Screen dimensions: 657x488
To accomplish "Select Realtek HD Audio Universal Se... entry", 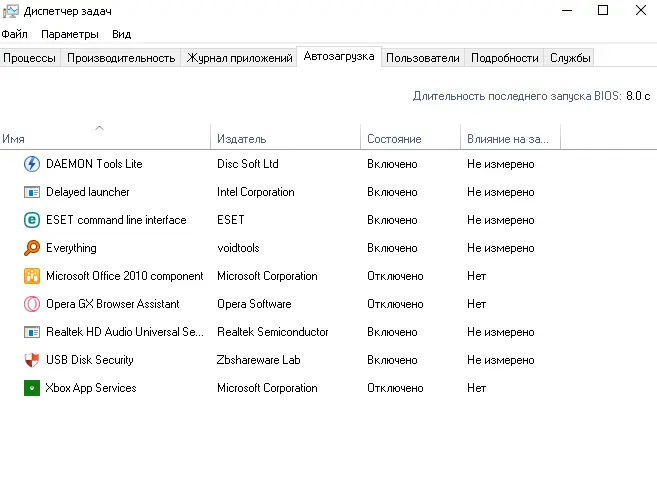I will coord(125,332).
